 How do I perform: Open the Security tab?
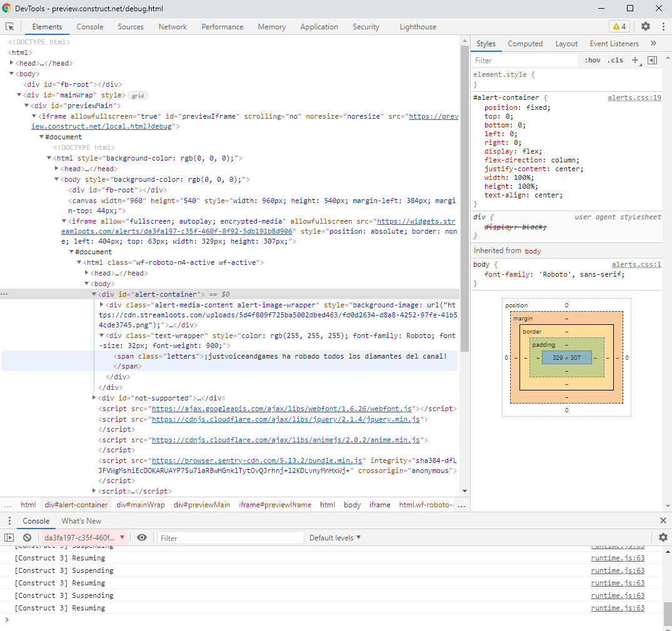pyautogui.click(x=366, y=27)
